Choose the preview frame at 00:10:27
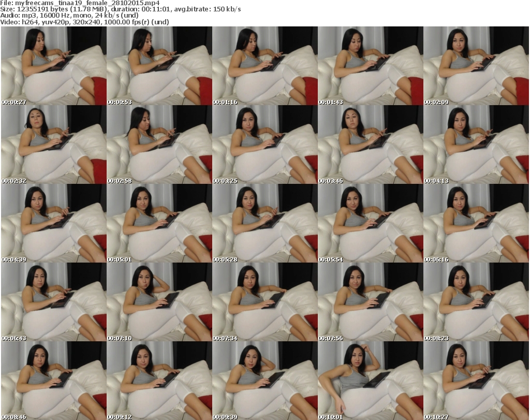The image size is (530, 420). (x=476, y=381)
